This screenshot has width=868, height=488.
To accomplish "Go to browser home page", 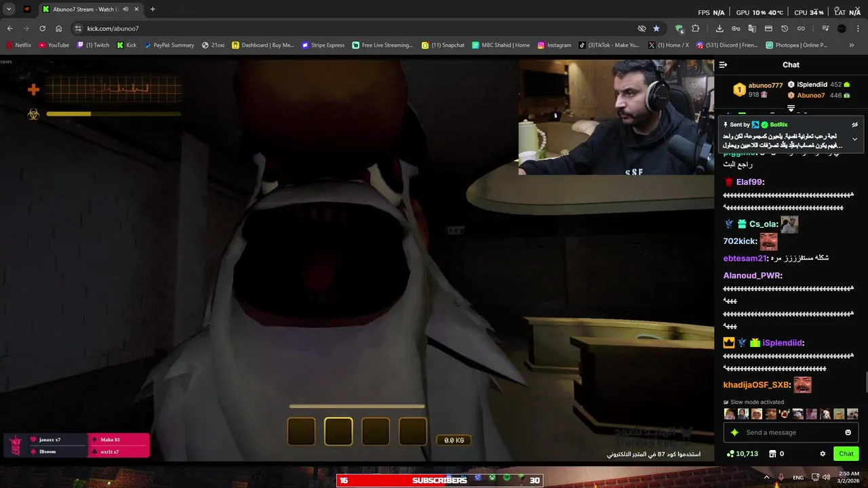I will point(59,28).
